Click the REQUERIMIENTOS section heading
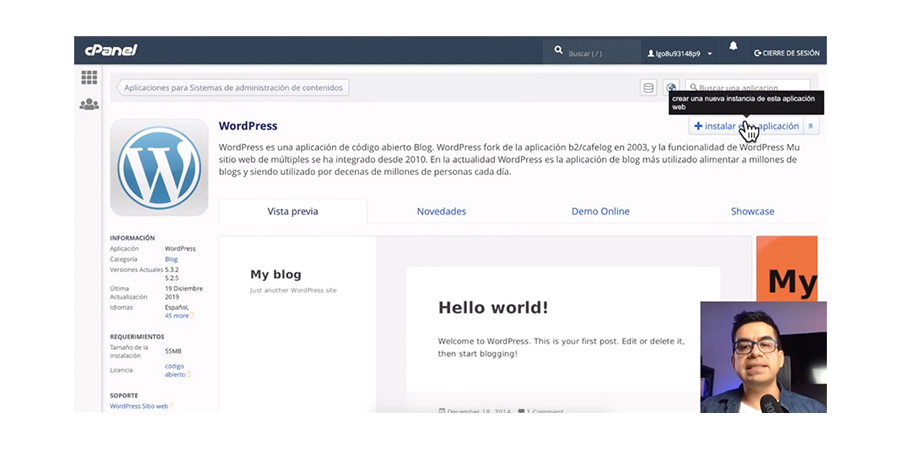The height and width of the screenshot is (450, 900). [137, 337]
